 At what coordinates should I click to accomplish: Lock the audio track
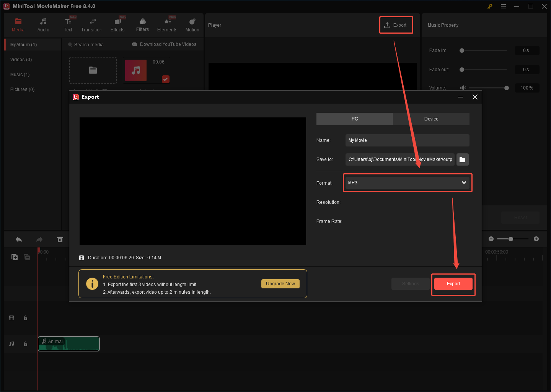25,344
